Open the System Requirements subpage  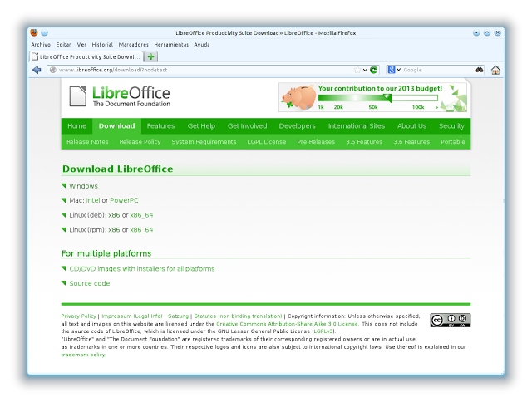tap(204, 142)
